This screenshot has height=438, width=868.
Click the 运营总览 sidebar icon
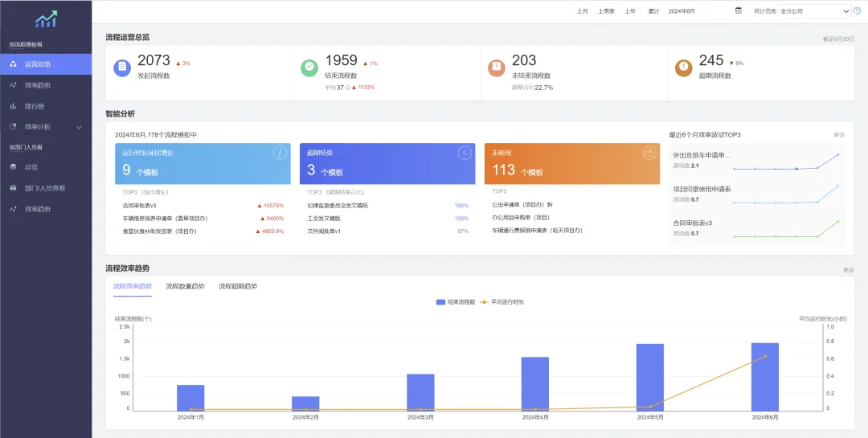click(13, 64)
